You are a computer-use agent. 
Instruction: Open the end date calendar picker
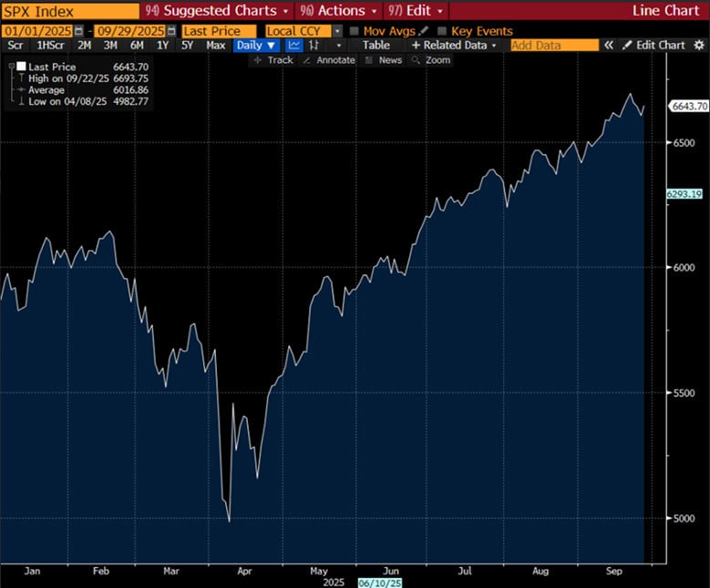coord(171,31)
